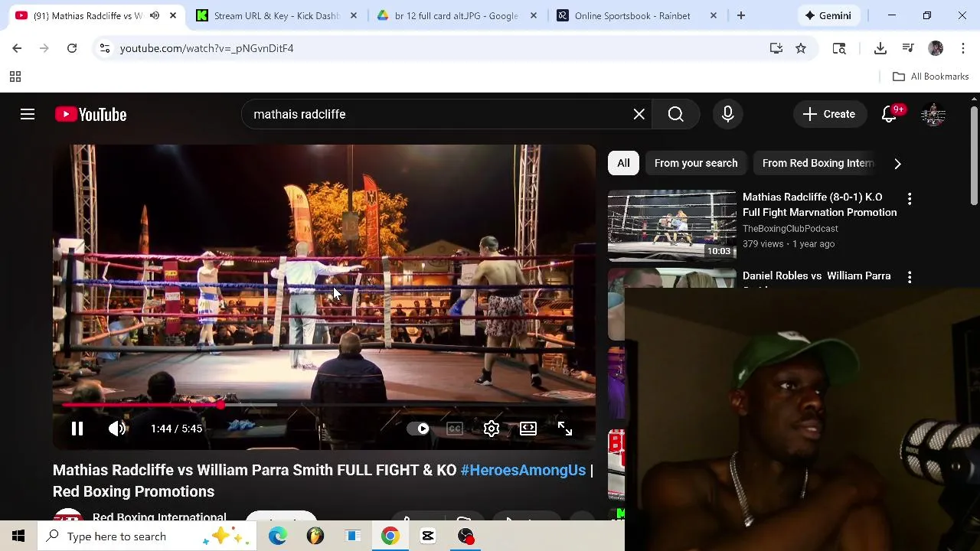This screenshot has width=980, height=551.
Task: Open the All Bookmarks folder
Action: [931, 77]
